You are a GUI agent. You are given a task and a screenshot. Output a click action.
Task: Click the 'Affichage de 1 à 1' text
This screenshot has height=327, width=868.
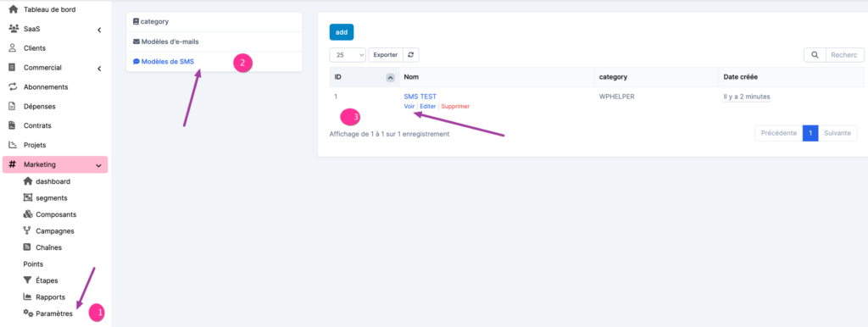pos(389,134)
